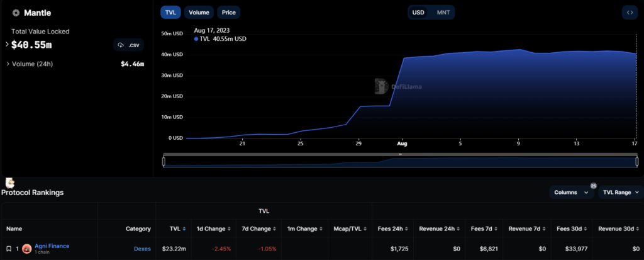644x260 pixels.
Task: Switch chart denomination to USD
Action: click(418, 13)
